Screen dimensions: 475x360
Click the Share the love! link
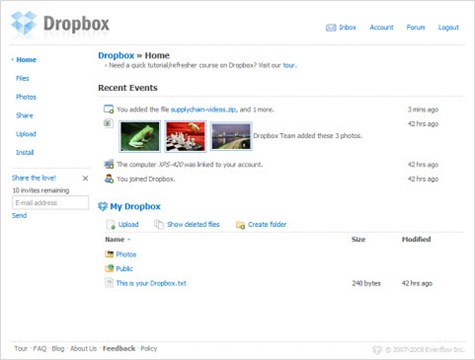coord(34,178)
